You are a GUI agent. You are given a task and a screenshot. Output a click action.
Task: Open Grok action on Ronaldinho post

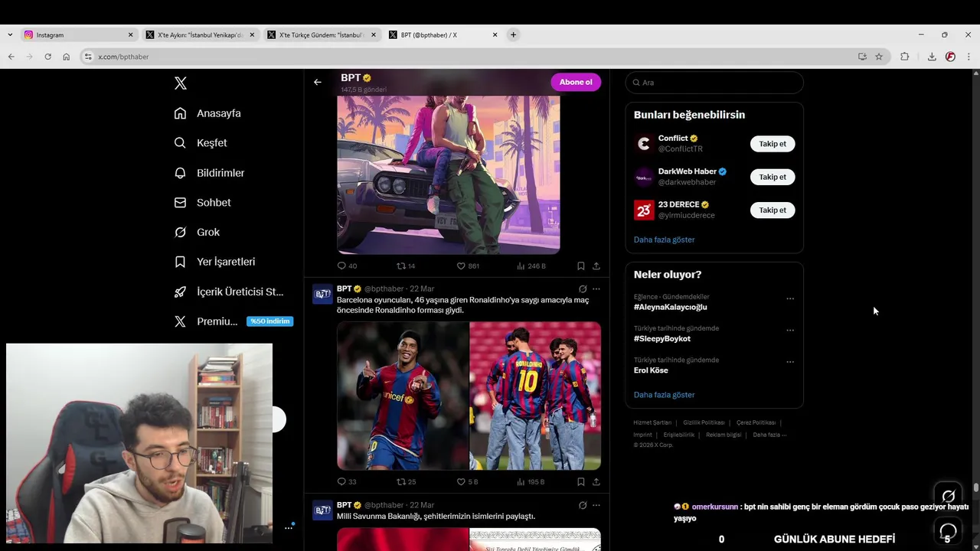(583, 289)
